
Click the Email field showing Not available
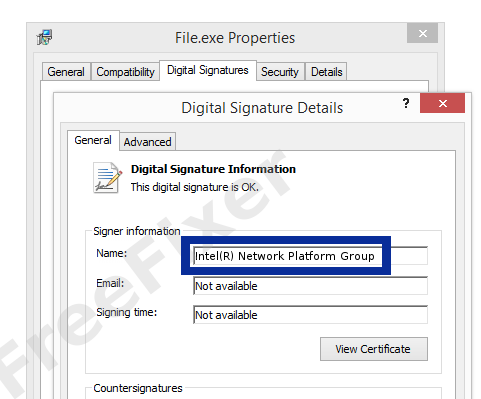[x=310, y=286]
